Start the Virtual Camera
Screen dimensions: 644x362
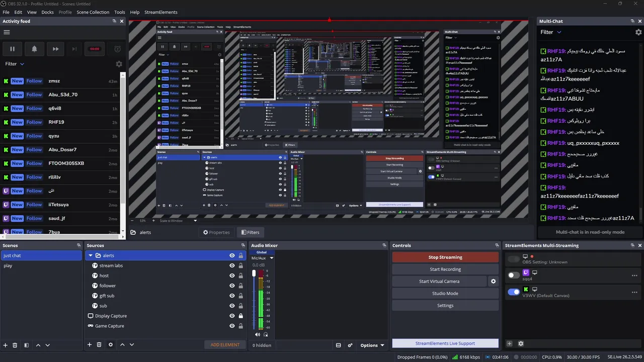[439, 282]
